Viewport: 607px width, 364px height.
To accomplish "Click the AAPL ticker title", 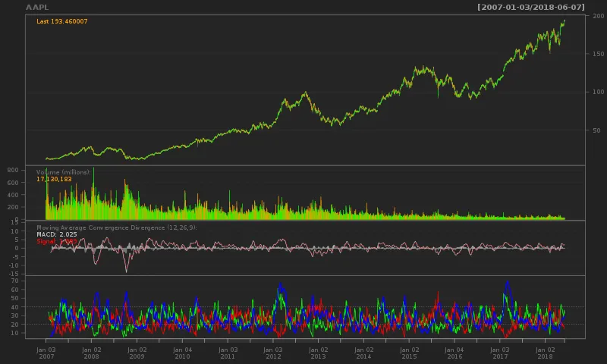I will pyautogui.click(x=37, y=7).
